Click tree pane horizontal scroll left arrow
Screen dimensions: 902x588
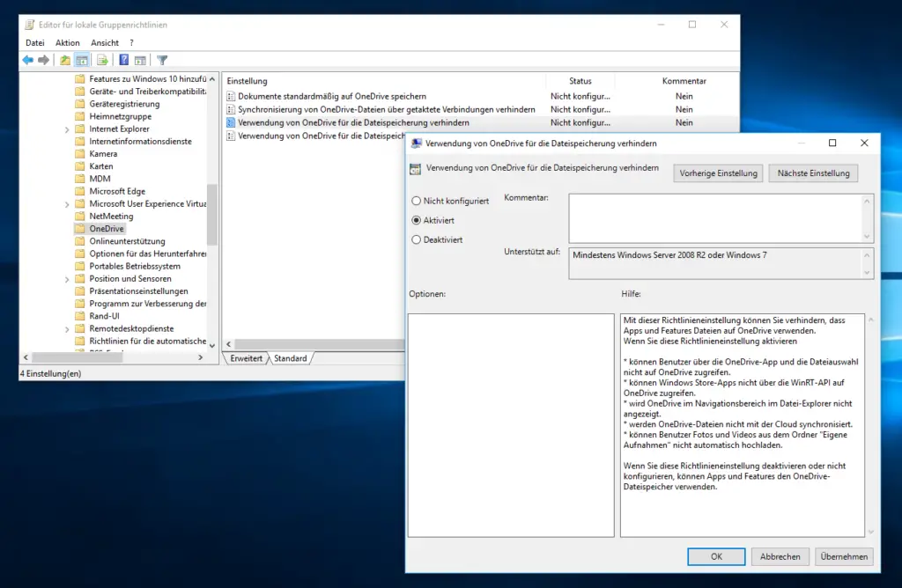tap(26, 357)
